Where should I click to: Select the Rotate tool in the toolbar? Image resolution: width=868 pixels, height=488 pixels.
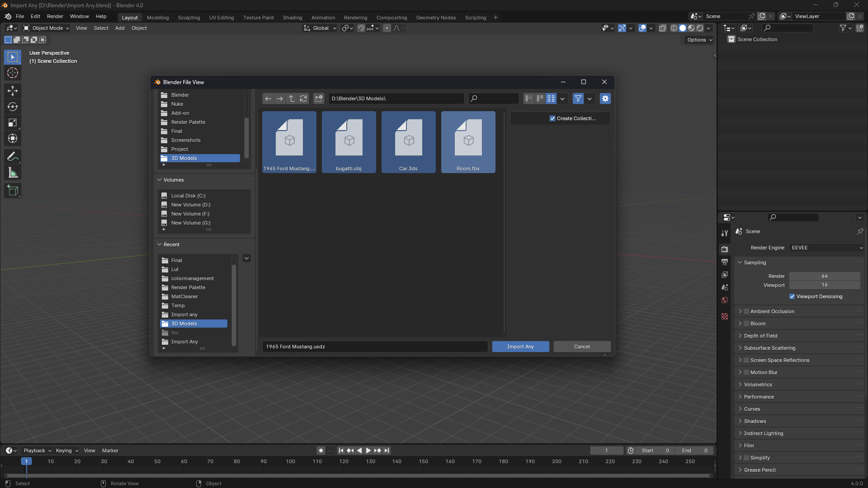[x=12, y=107]
